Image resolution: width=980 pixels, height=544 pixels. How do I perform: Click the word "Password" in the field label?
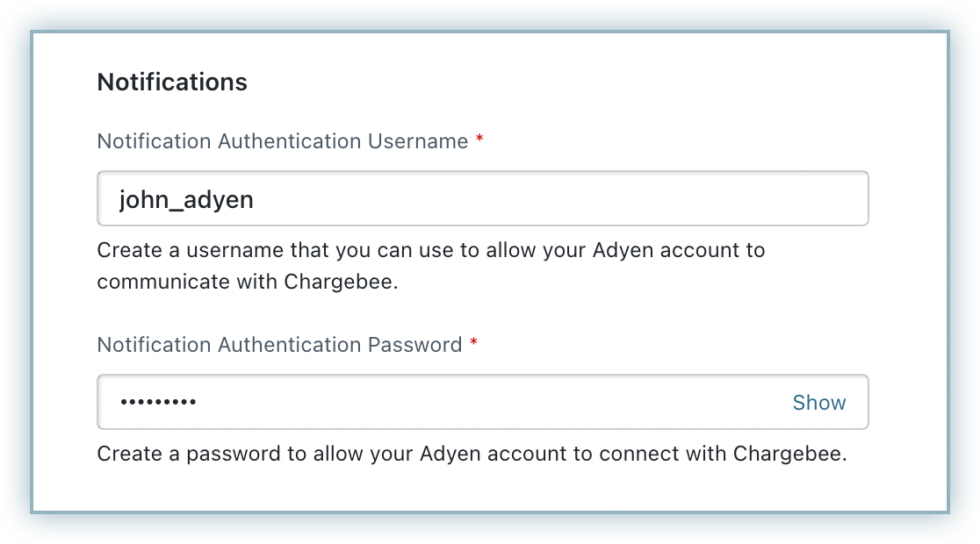(x=415, y=345)
